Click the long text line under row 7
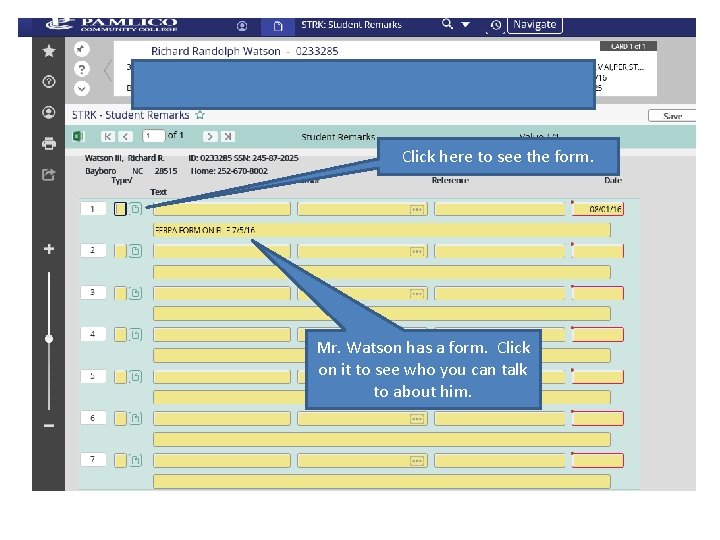Viewport: 720px width, 540px height. coord(382,481)
